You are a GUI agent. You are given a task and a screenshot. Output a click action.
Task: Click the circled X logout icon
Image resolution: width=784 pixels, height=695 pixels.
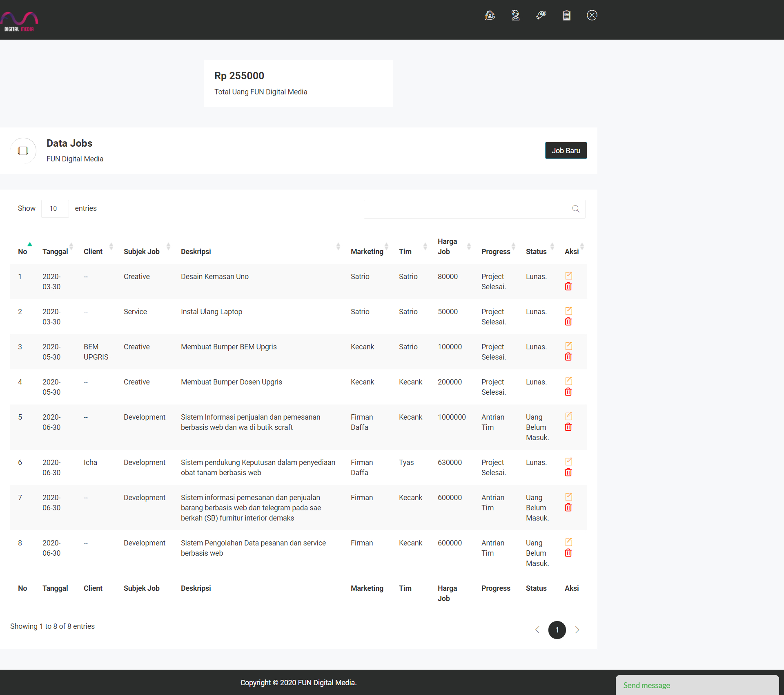point(592,16)
